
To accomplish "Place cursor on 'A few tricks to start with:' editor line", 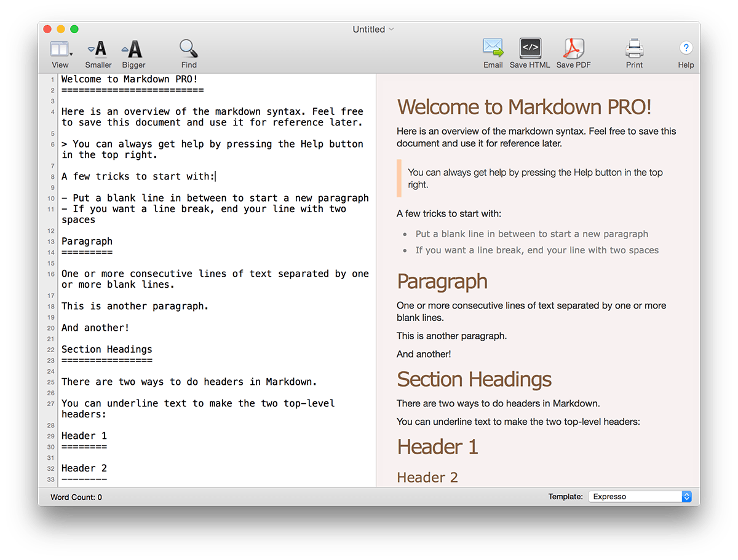I will (x=138, y=176).
